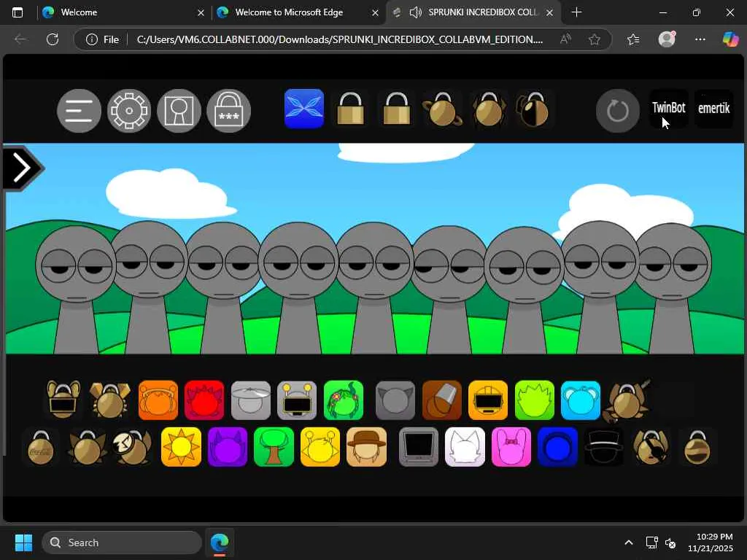The height and width of the screenshot is (560, 747).
Task: Open the Copilot sidebar icon
Action: (730, 39)
